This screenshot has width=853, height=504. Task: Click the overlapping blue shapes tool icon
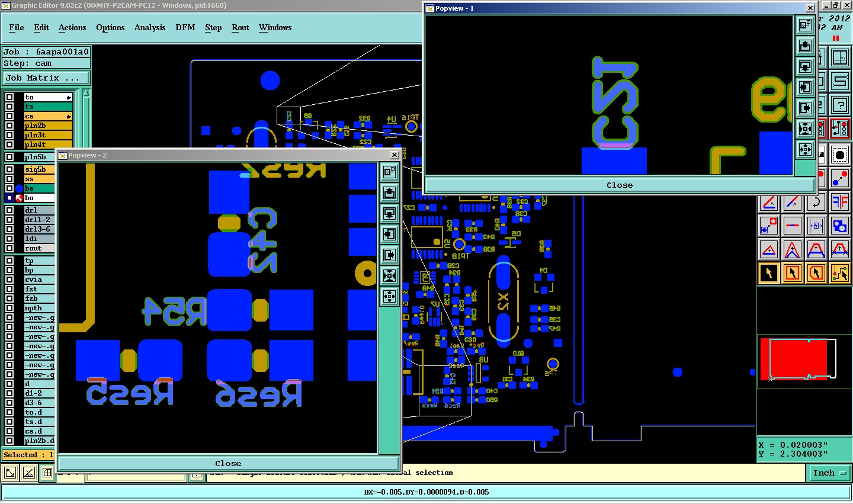tap(840, 226)
